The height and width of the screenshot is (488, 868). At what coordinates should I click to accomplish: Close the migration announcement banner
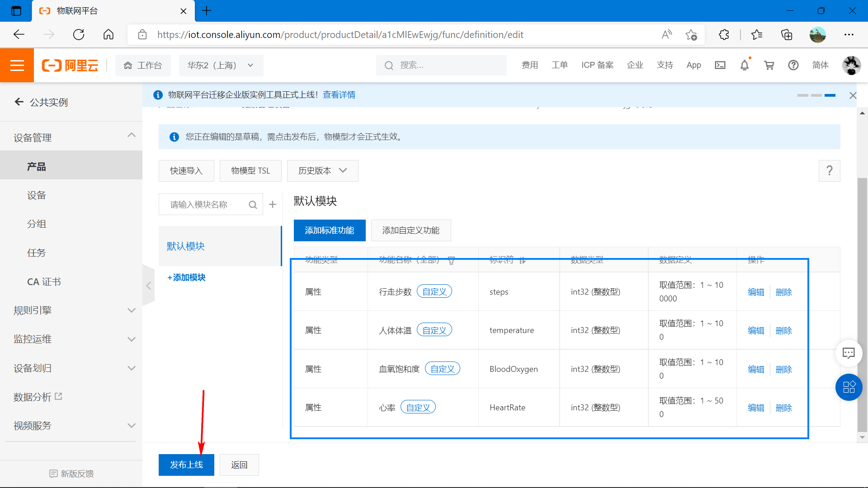tap(853, 95)
